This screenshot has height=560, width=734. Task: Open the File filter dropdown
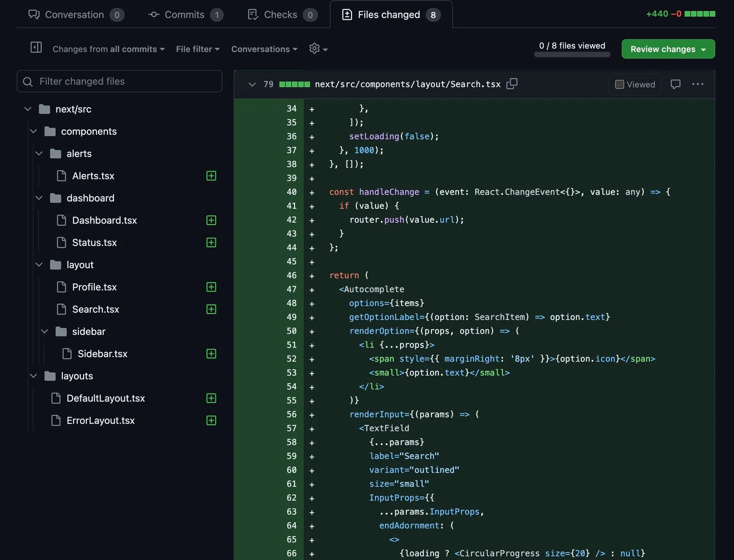198,49
